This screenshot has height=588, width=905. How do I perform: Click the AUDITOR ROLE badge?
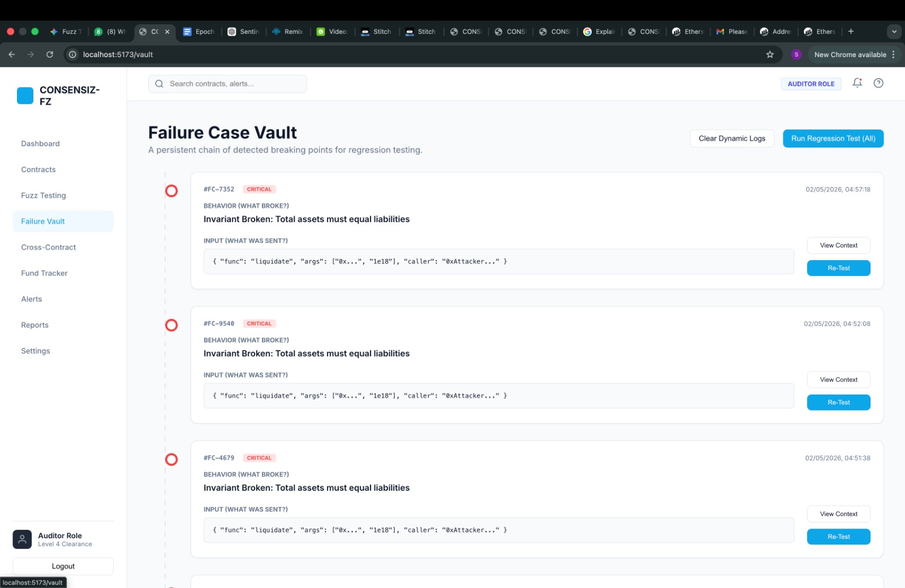point(811,84)
